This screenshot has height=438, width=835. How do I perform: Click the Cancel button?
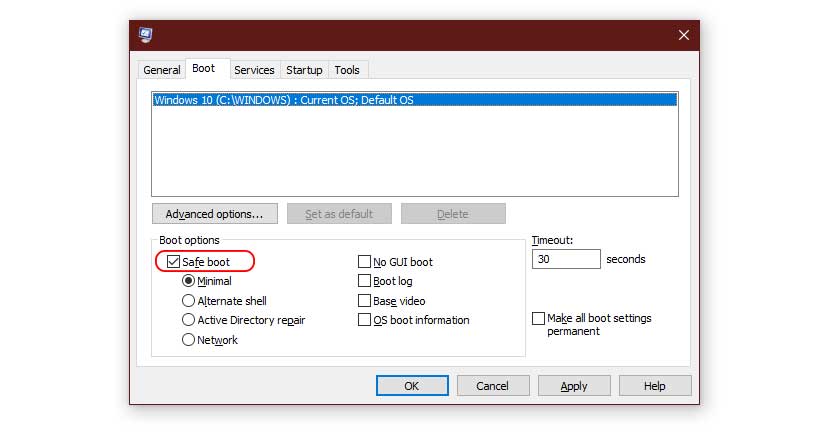pos(493,386)
